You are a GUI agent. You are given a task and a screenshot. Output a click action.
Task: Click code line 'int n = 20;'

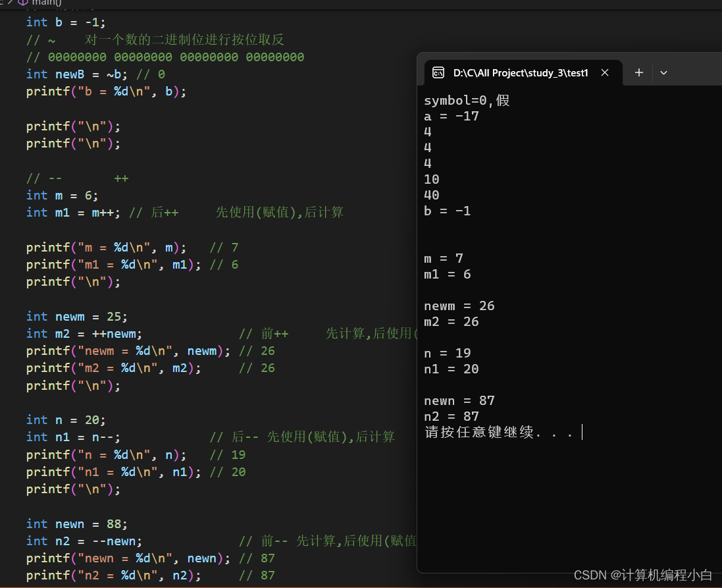pyautogui.click(x=66, y=420)
